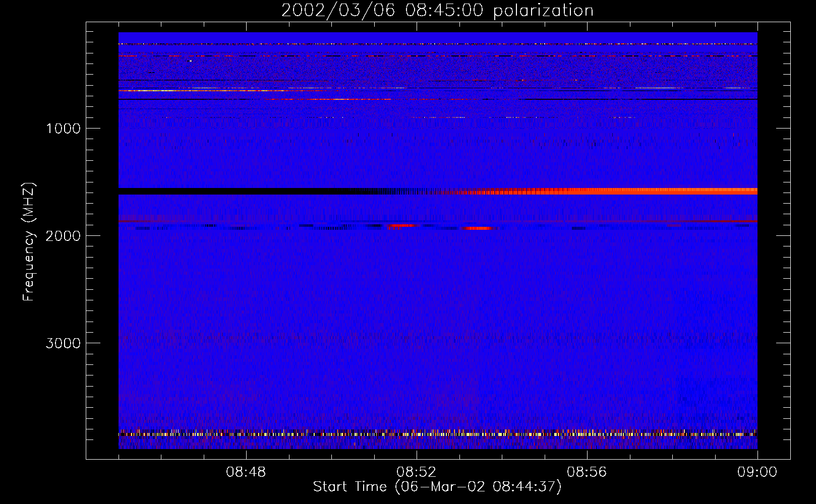Click the plot title "2002/03/06 08:45:00 polarization"
The height and width of the screenshot is (504, 816).
pyautogui.click(x=437, y=11)
